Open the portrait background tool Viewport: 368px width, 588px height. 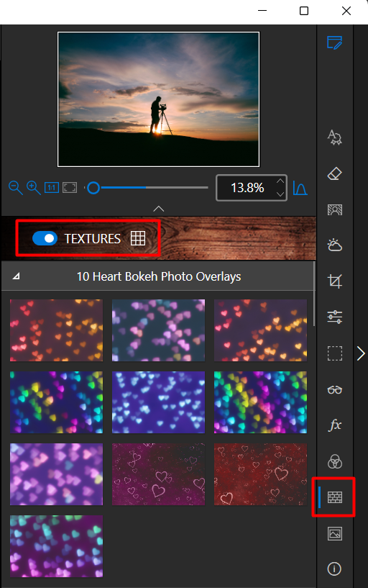(x=335, y=209)
